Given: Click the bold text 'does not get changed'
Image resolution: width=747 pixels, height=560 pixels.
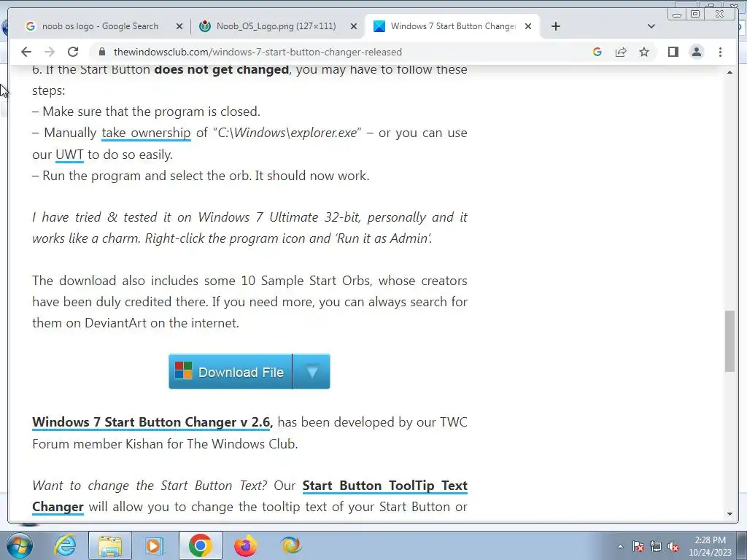Looking at the screenshot, I should pyautogui.click(x=222, y=69).
